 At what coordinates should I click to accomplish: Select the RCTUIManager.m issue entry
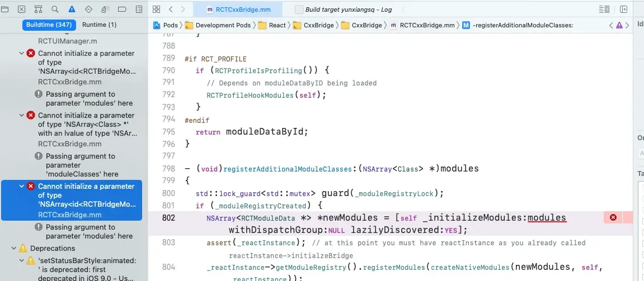tap(68, 41)
